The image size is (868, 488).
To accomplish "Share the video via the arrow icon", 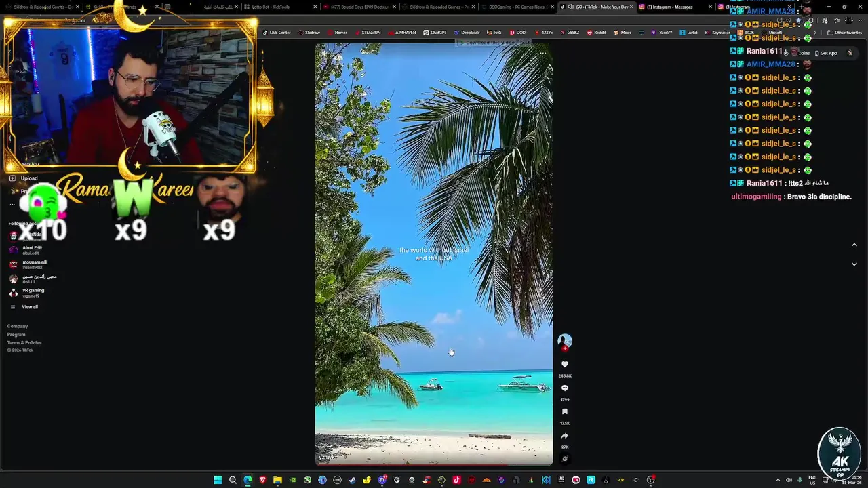I will (x=565, y=436).
